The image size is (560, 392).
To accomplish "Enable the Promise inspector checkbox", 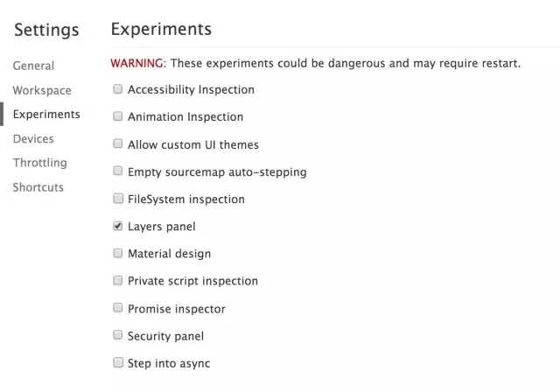I will [x=118, y=308].
